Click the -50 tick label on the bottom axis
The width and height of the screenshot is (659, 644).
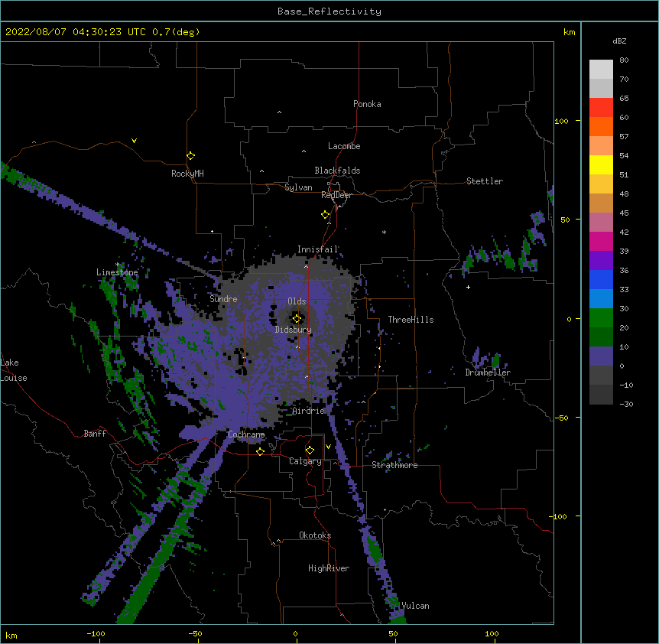pos(195,633)
